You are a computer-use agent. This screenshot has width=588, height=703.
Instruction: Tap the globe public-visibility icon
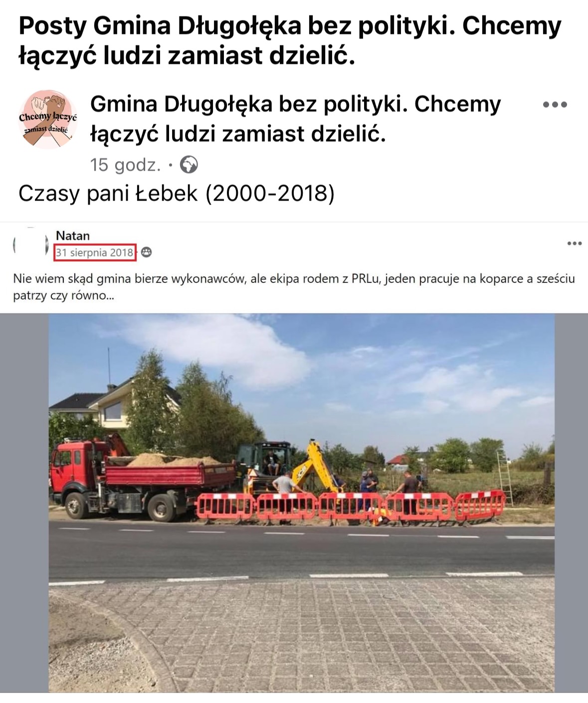(189, 165)
